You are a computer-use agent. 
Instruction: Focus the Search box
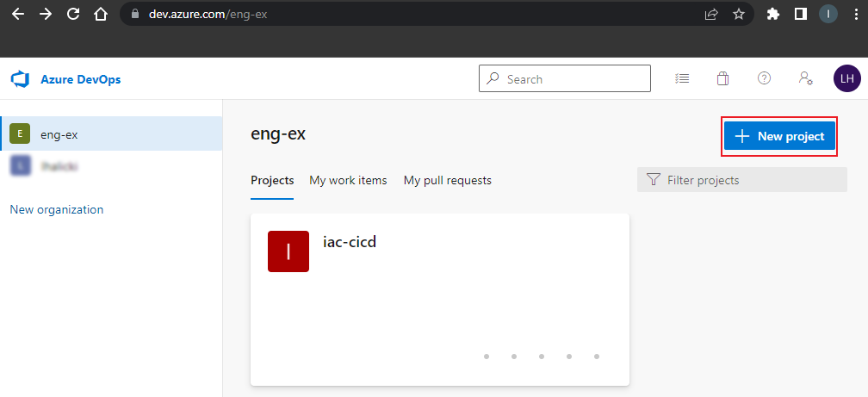tap(565, 78)
